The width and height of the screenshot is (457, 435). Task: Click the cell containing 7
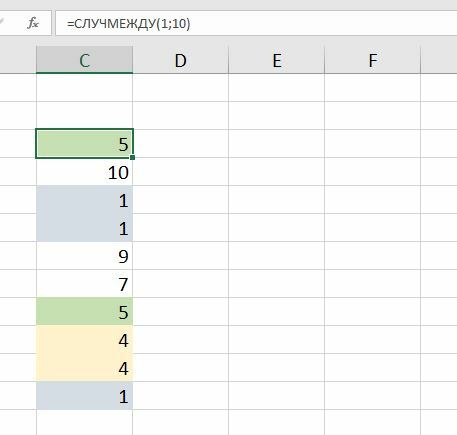pos(84,284)
